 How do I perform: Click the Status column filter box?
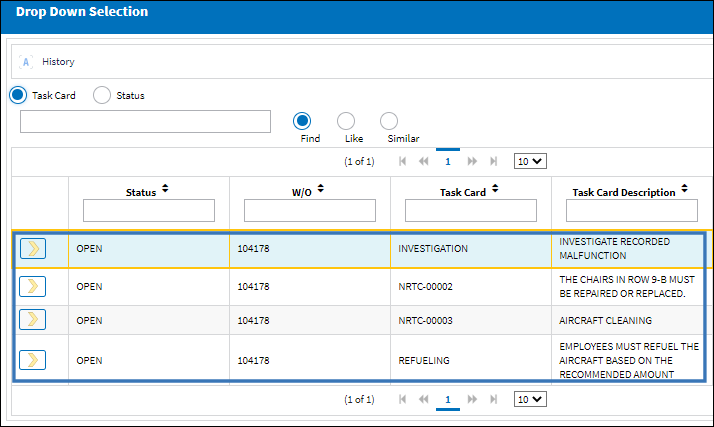pos(149,210)
